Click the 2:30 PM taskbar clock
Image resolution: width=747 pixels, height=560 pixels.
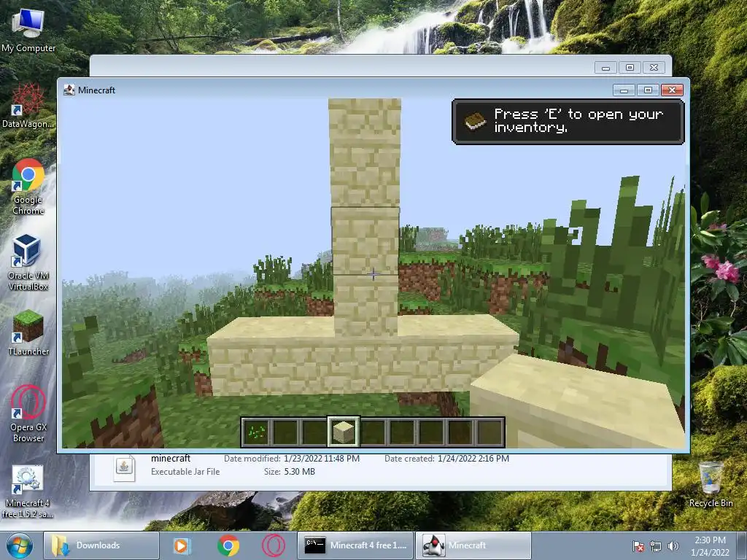710,546
